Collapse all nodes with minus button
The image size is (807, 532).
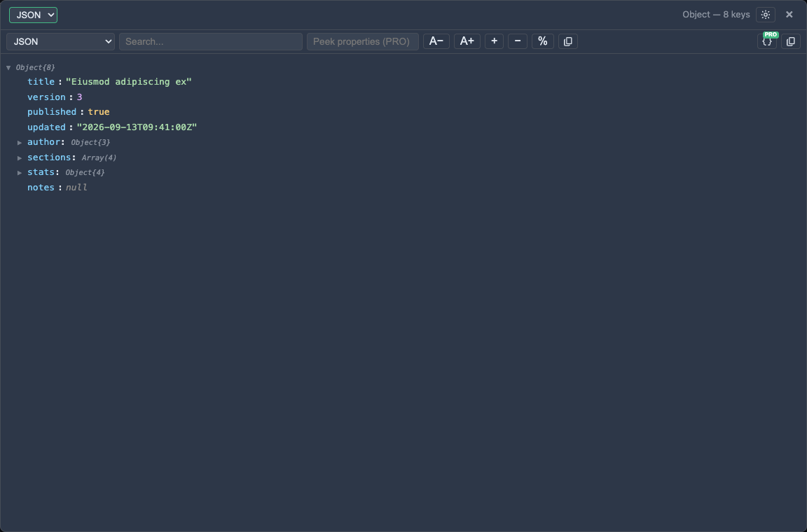(517, 41)
